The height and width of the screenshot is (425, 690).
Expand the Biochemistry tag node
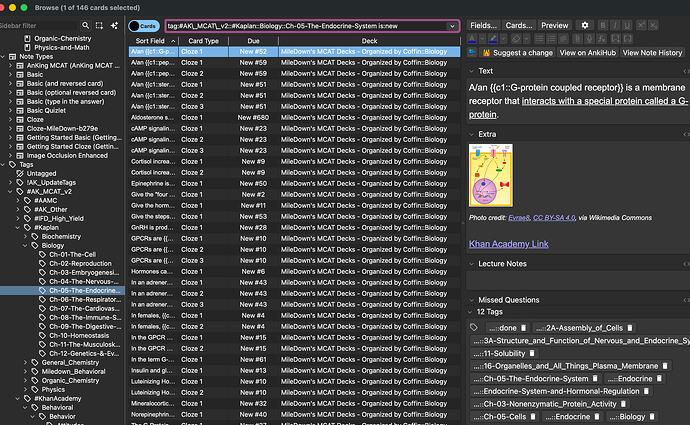[x=26, y=236]
